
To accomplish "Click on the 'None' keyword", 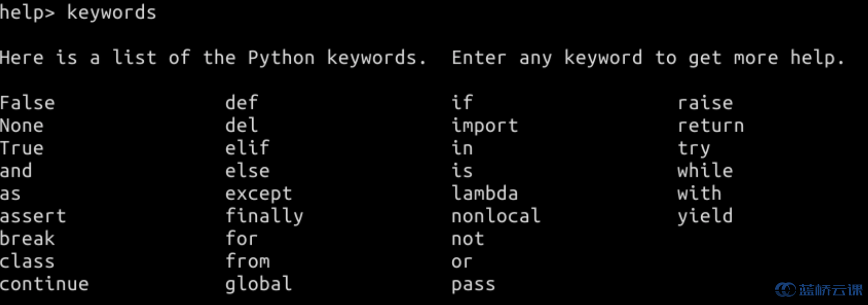I will [22, 125].
